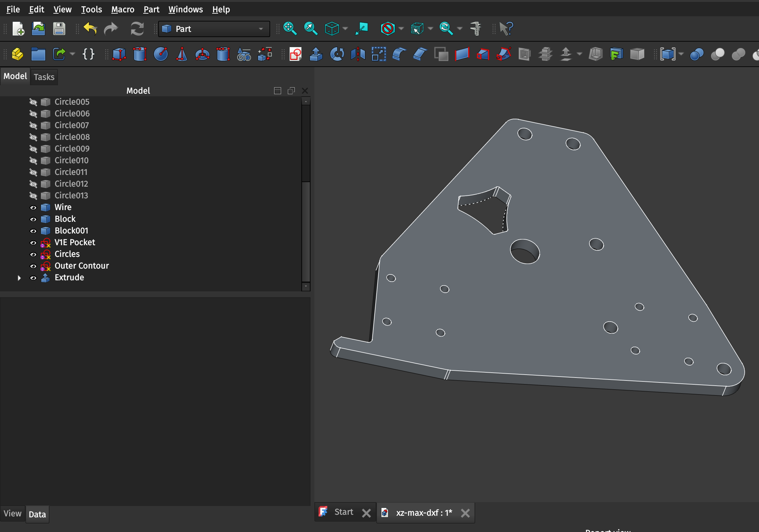Create a torus primitive
Image resolution: width=759 pixels, height=532 pixels.
tap(202, 54)
